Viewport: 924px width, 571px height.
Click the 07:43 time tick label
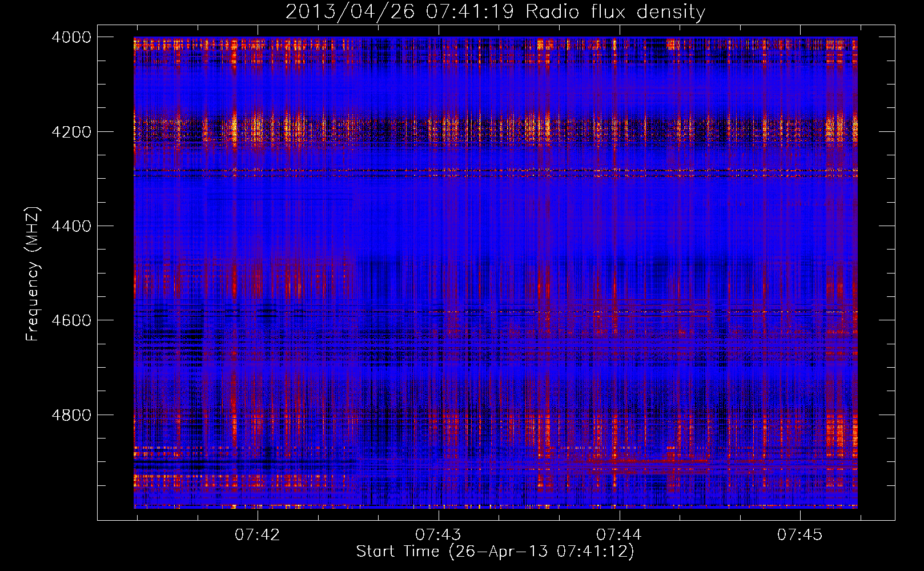tap(439, 534)
